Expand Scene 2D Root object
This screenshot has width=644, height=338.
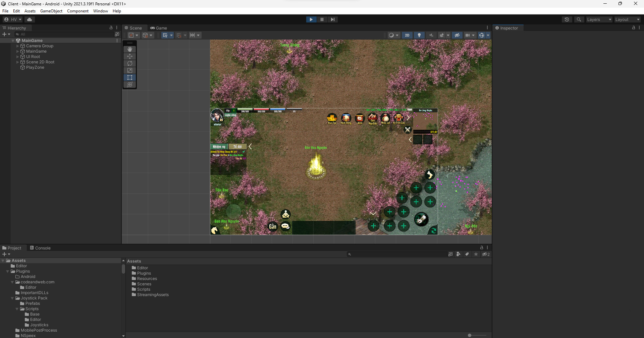[x=18, y=62]
